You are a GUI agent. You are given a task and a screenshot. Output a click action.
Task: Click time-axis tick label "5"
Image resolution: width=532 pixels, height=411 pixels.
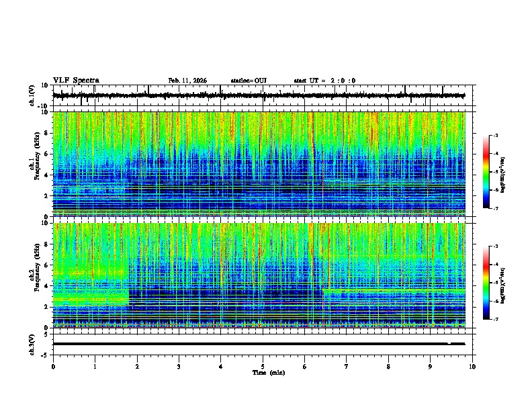[263, 367]
